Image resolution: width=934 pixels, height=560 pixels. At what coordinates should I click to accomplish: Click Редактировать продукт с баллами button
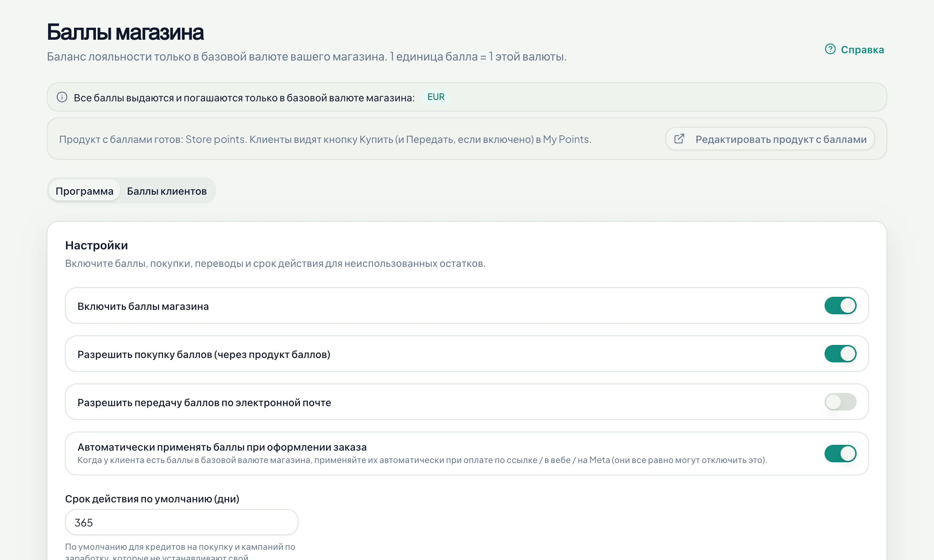point(770,139)
